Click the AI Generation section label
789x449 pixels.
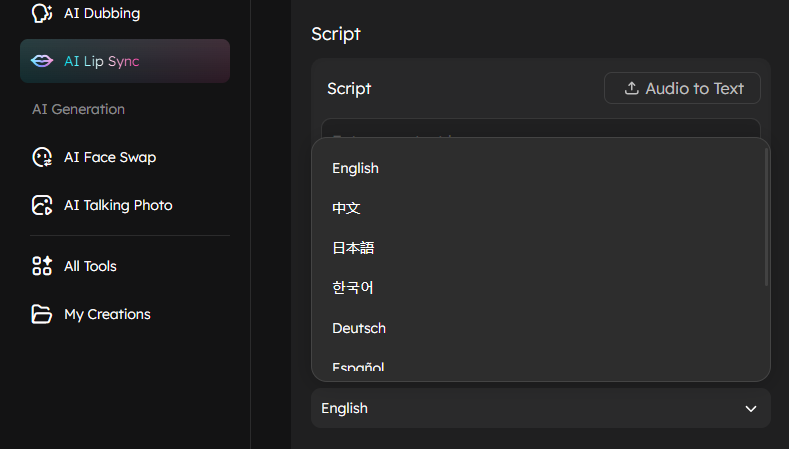pyautogui.click(x=78, y=109)
